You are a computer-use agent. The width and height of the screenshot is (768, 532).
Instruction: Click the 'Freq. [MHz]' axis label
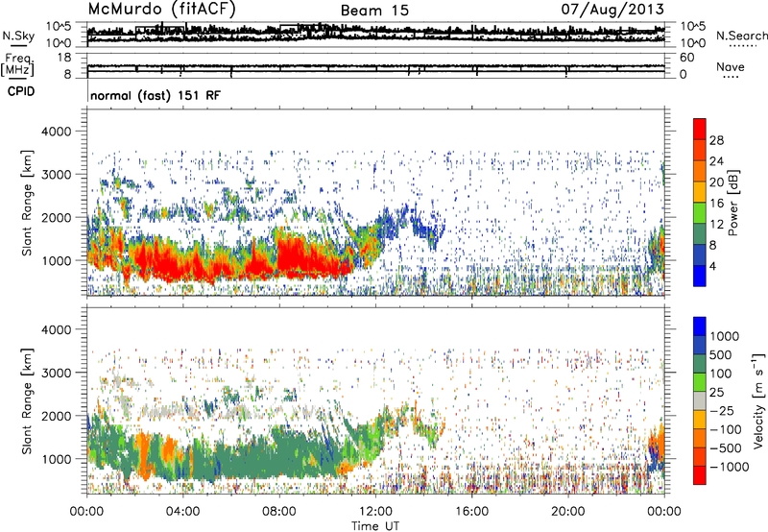[x=18, y=65]
